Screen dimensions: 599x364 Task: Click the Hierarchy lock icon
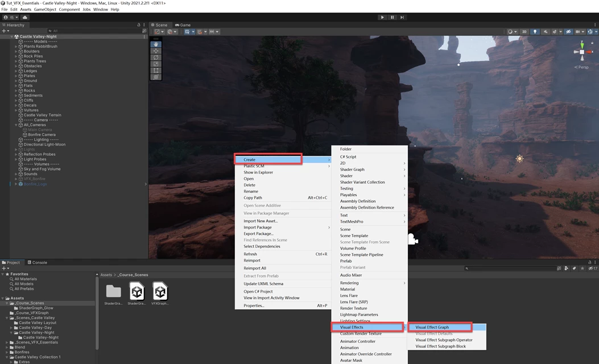[139, 25]
